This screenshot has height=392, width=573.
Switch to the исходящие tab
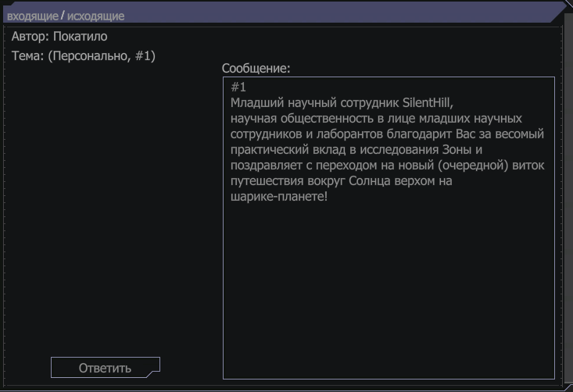coord(95,16)
